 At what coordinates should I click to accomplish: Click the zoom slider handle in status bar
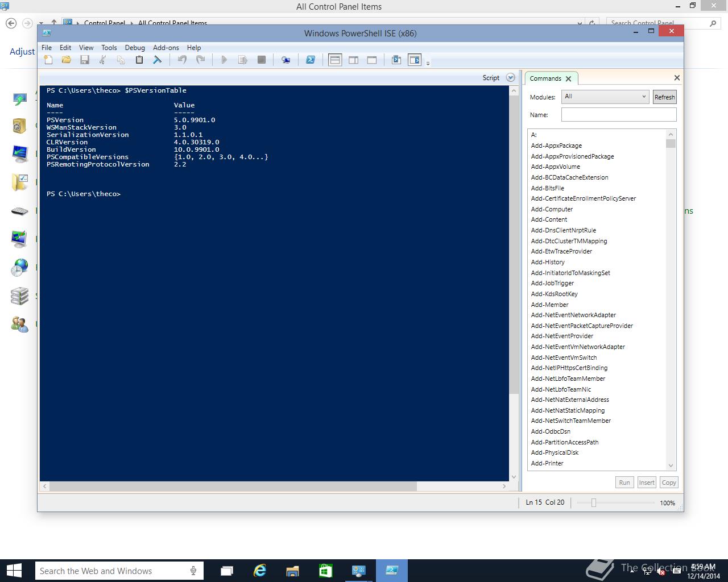pyautogui.click(x=593, y=502)
